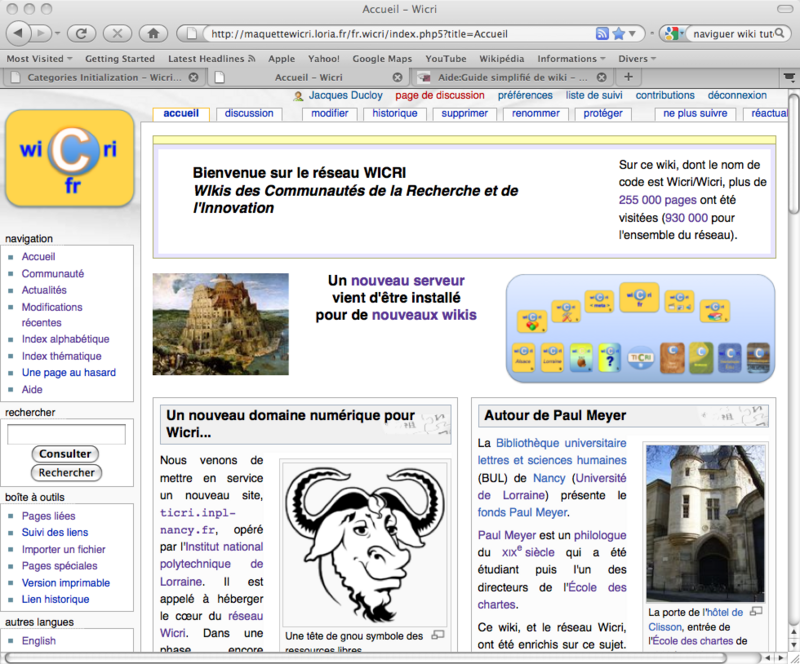Screen dimensions: 800x664
Task: Click the toolbar toggle pill in the title bar
Action: pos(784,9)
